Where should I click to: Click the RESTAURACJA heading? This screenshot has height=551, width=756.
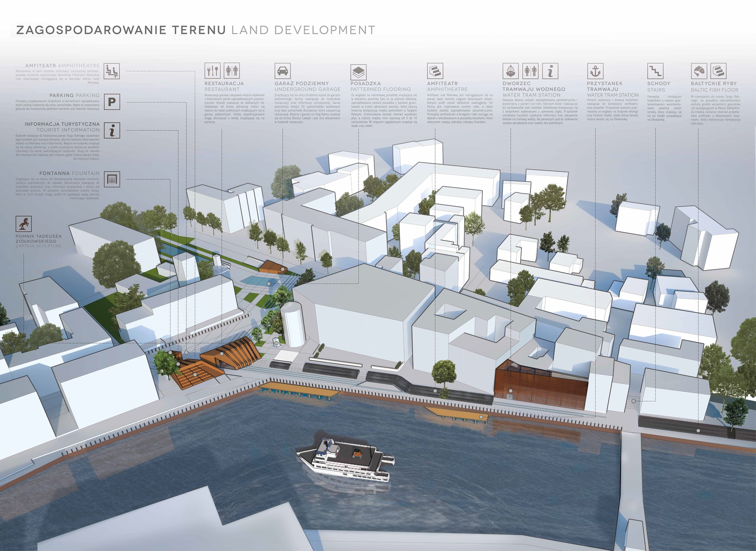click(224, 83)
